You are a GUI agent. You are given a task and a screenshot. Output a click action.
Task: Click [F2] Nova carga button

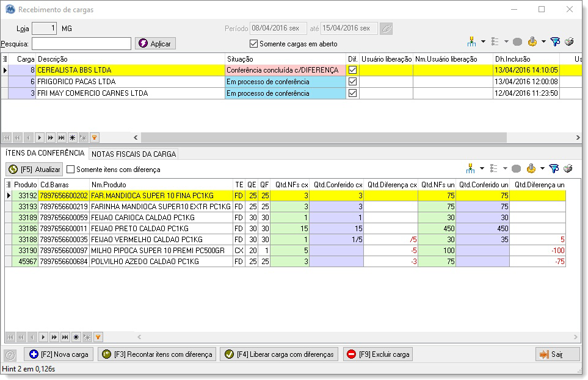(x=59, y=354)
